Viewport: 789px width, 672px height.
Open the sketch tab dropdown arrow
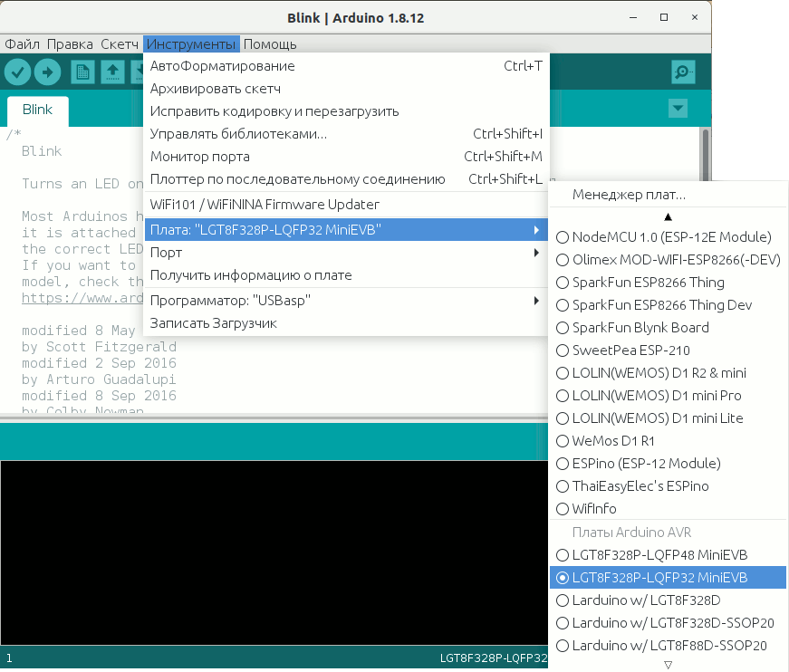pos(678,108)
